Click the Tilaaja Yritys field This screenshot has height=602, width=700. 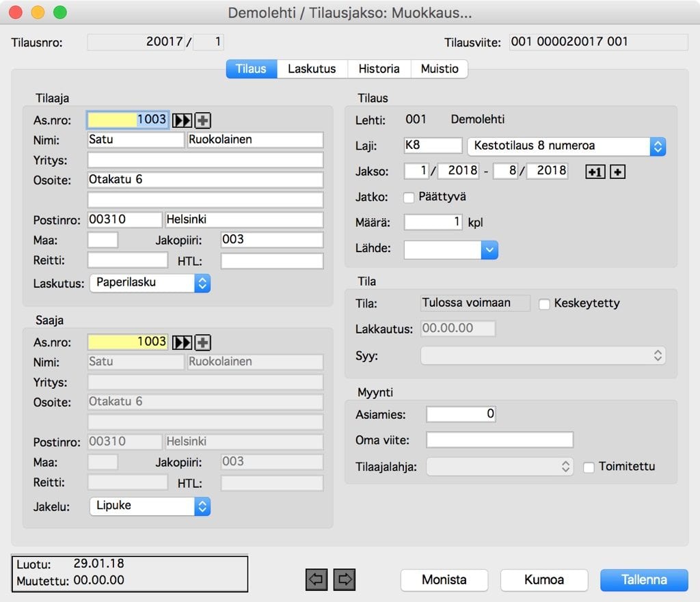point(205,160)
